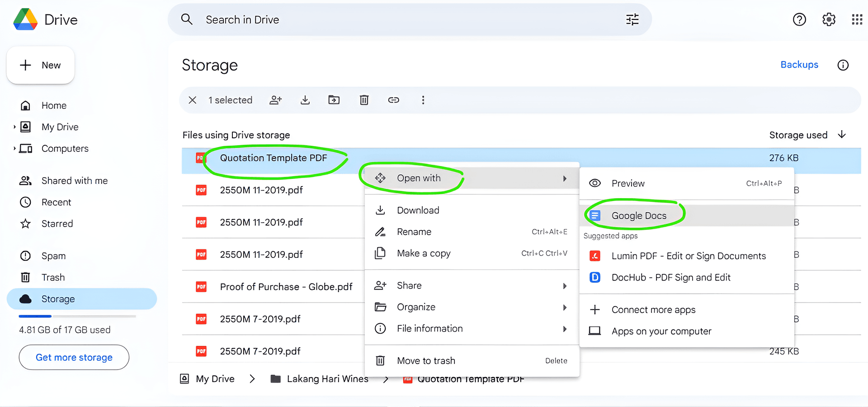
Task: Click the Quotation Template PDF file name
Action: 274,158
